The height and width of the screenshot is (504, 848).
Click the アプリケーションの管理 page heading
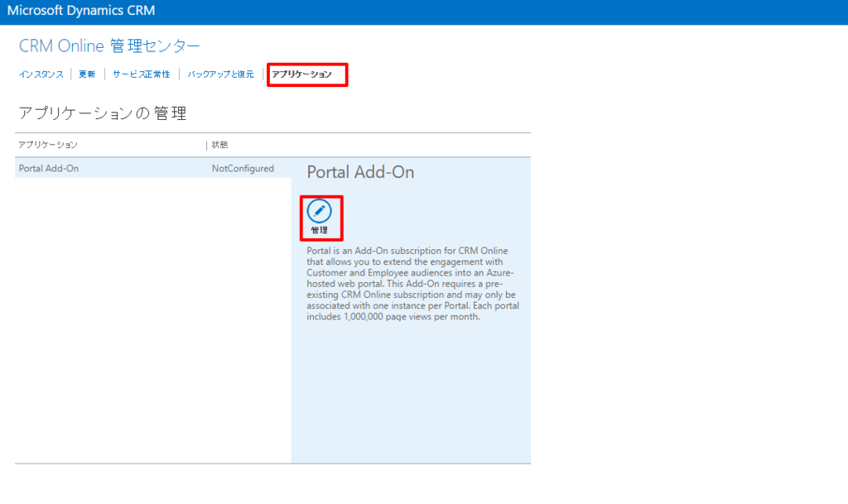tap(103, 113)
